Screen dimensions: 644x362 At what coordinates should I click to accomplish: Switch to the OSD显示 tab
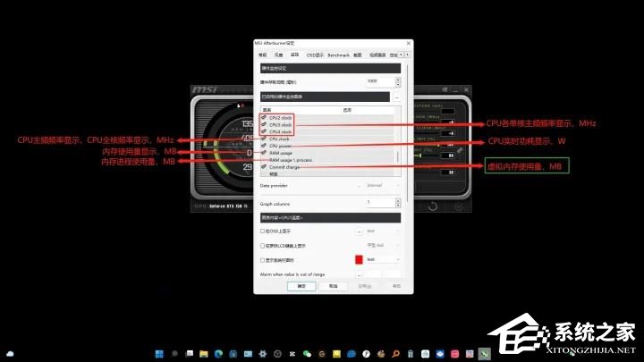(315, 55)
